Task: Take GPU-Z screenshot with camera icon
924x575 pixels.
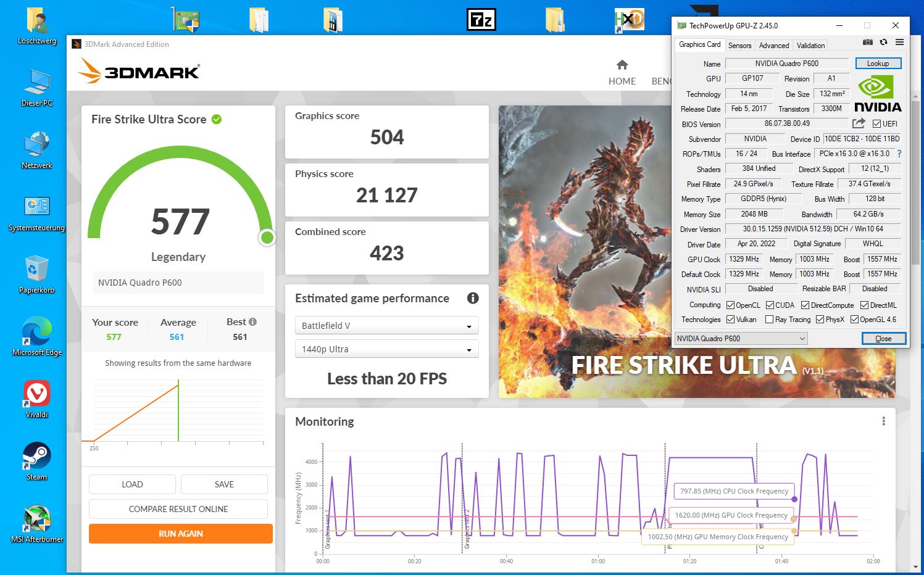Action: pos(867,42)
